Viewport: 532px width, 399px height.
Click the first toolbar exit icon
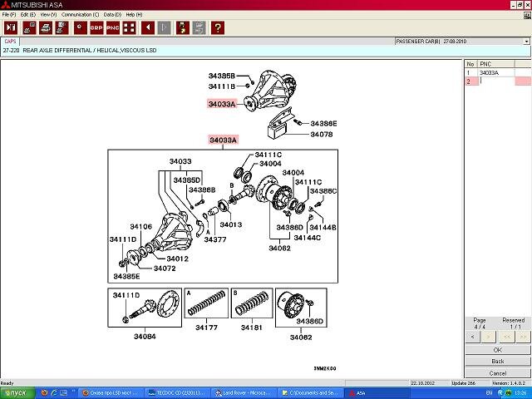coord(11,27)
